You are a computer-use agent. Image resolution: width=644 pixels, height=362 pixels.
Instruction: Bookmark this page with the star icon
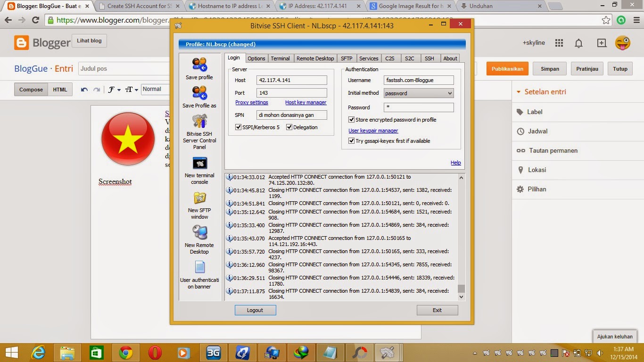tap(606, 20)
